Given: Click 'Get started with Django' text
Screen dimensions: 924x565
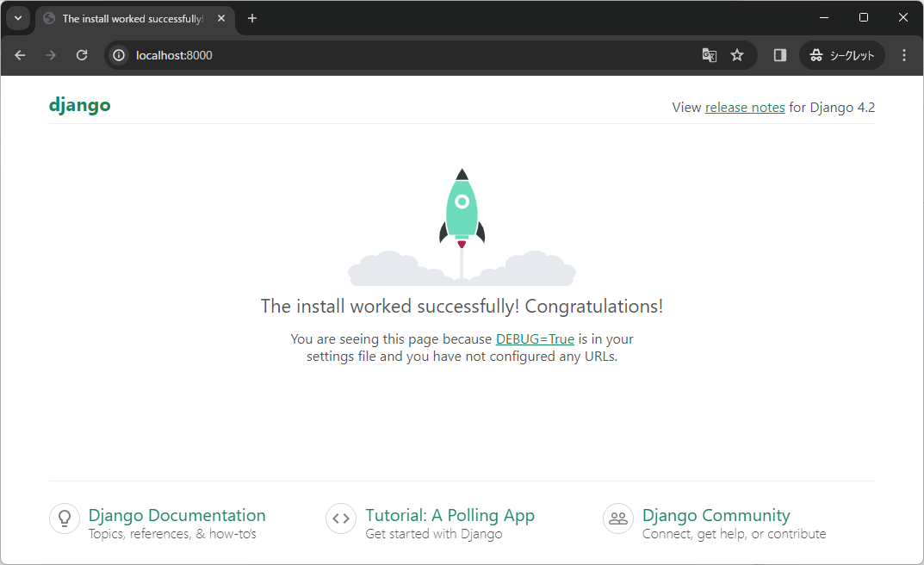Looking at the screenshot, I should tap(434, 534).
